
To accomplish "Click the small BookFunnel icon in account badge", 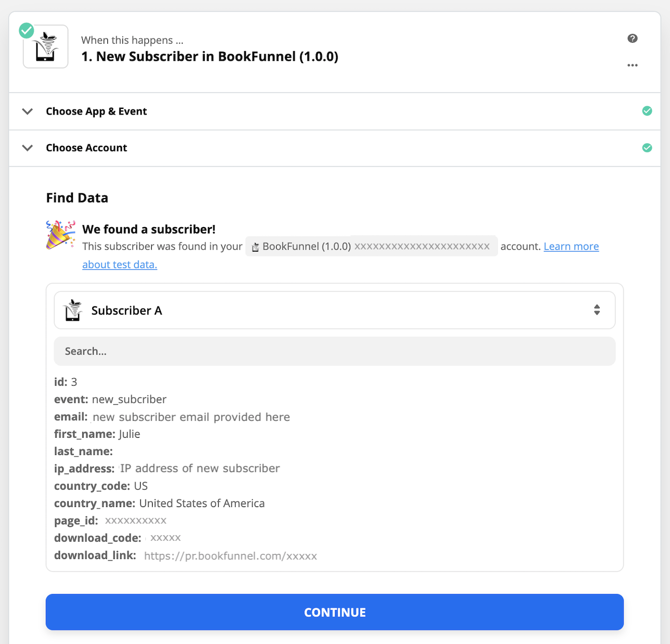I will (x=255, y=247).
